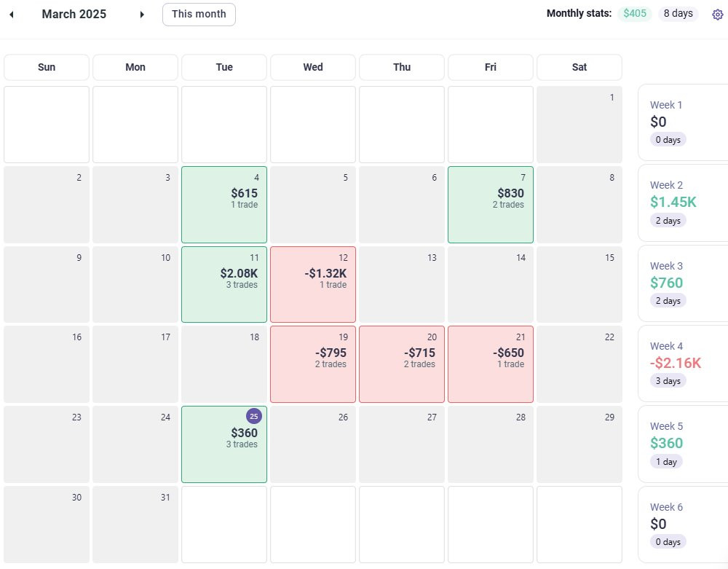Screen dimensions: 728x569
Task: Open March 4 cell with $615 profit
Action: tap(224, 205)
